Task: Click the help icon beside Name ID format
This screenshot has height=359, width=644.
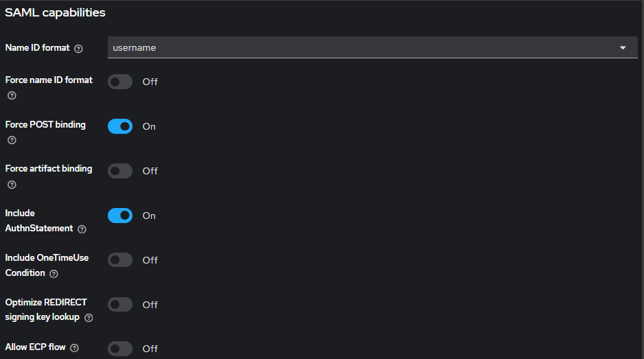Action: 78,49
